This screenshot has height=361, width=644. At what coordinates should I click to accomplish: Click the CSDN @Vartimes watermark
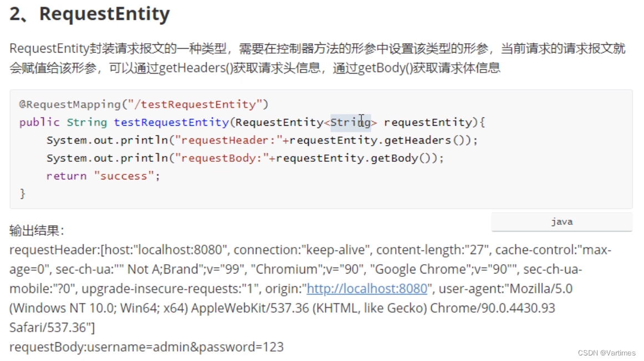click(606, 353)
